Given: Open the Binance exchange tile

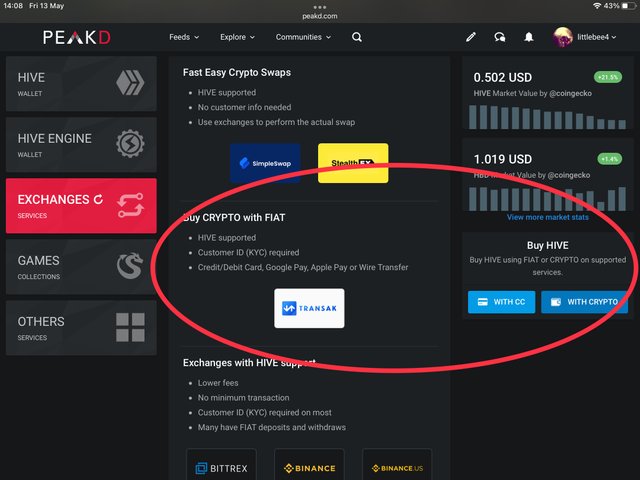Looking at the screenshot, I should pos(309,465).
